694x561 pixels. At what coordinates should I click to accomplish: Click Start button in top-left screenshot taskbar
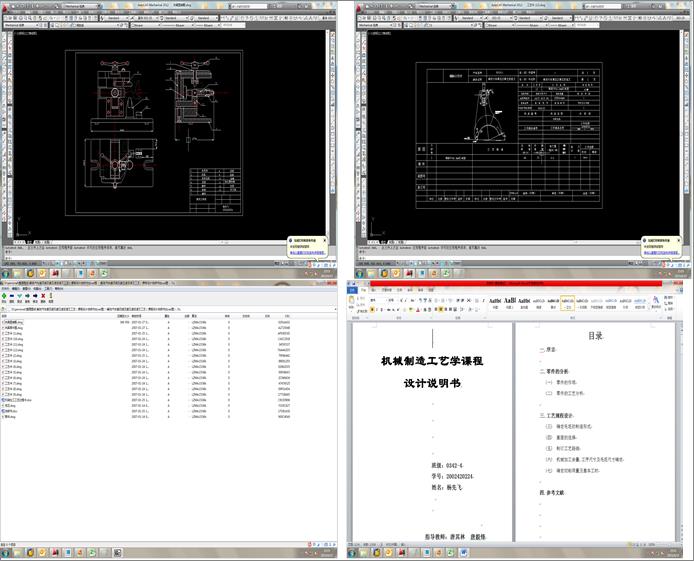5,273
